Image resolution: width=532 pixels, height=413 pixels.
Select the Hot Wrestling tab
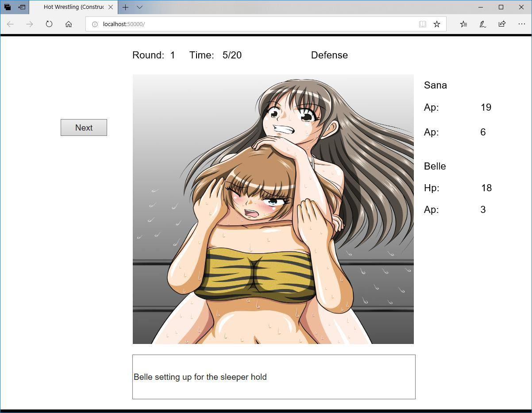click(x=73, y=7)
